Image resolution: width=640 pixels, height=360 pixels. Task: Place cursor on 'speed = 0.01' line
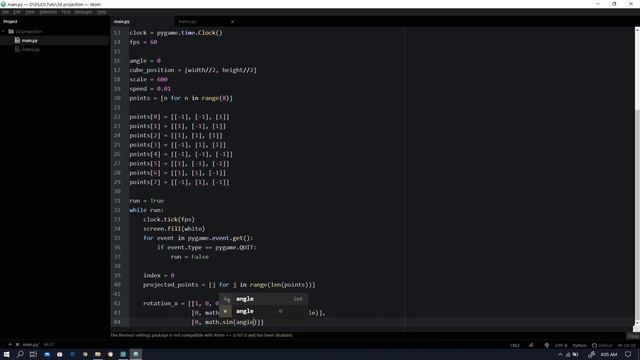click(x=150, y=89)
